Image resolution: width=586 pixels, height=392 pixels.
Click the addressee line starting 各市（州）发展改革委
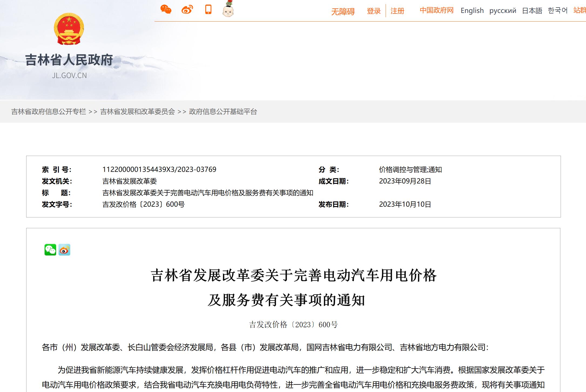tap(265, 347)
